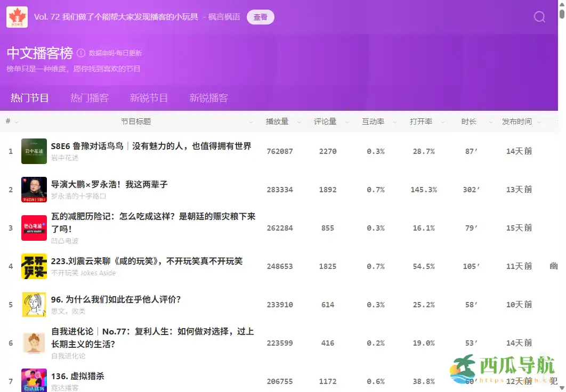Click the info icon beside 数据申明
566x392 pixels.
[x=80, y=52]
